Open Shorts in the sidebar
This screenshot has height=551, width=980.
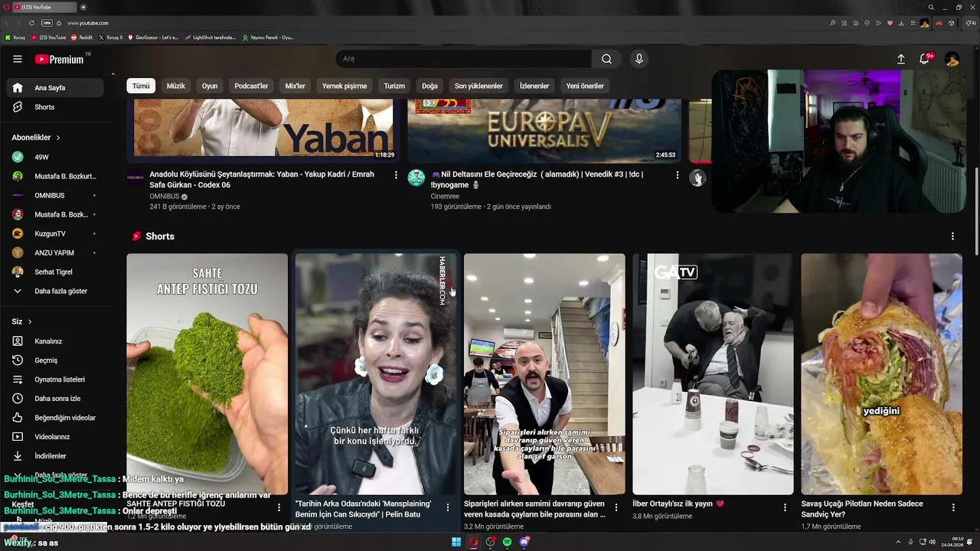pyautogui.click(x=55, y=107)
